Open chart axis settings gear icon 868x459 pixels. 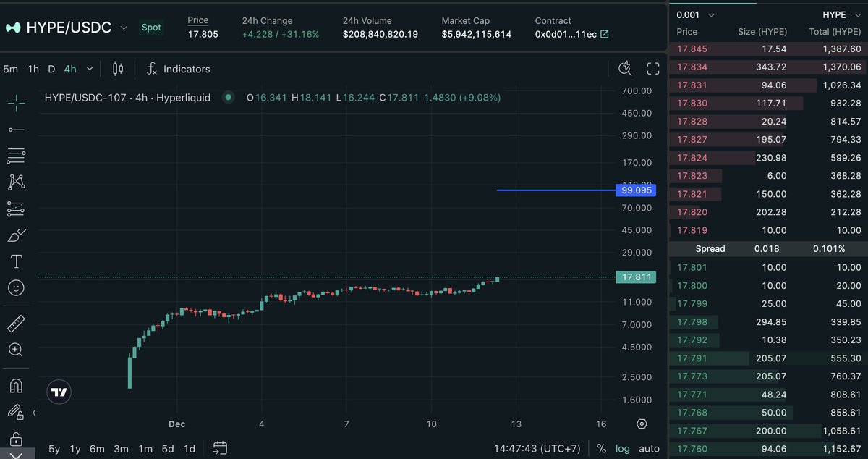pos(642,424)
